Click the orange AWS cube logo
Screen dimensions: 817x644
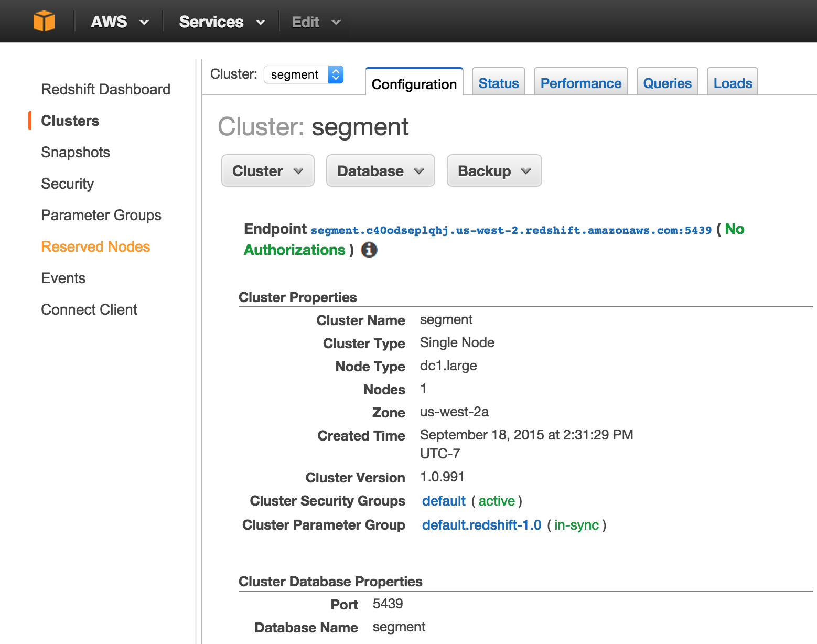tap(44, 22)
